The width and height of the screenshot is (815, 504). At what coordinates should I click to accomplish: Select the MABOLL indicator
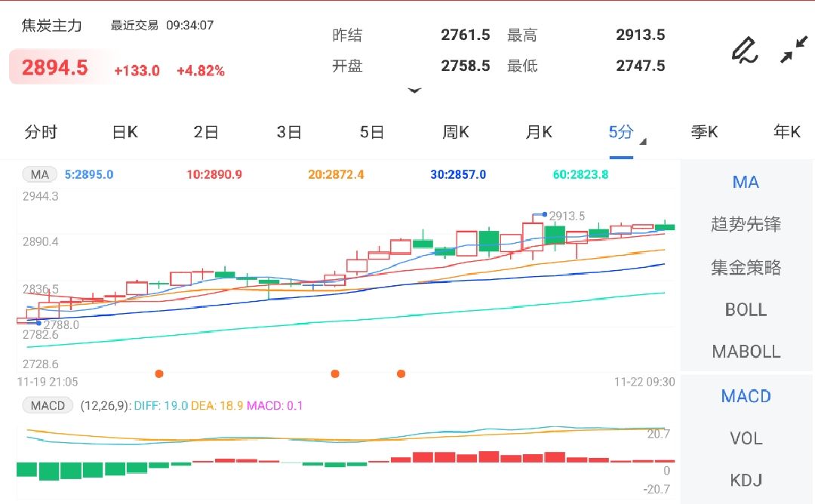tap(746, 351)
